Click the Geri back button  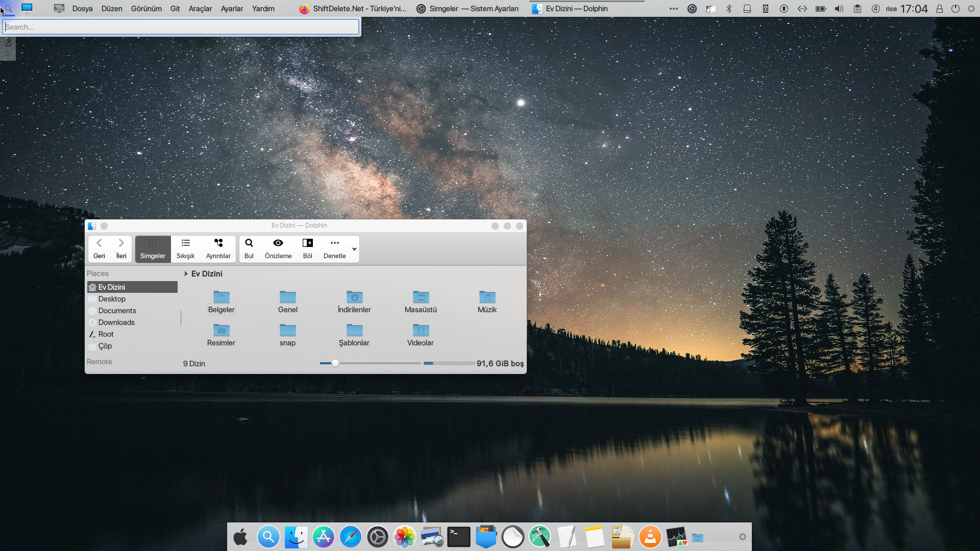coord(99,248)
